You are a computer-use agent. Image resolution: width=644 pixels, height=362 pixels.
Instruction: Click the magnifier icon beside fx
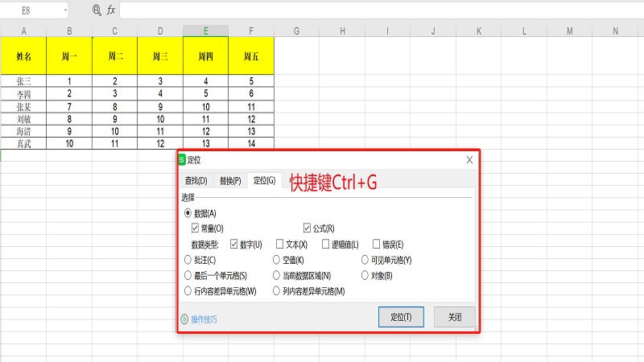[96, 10]
